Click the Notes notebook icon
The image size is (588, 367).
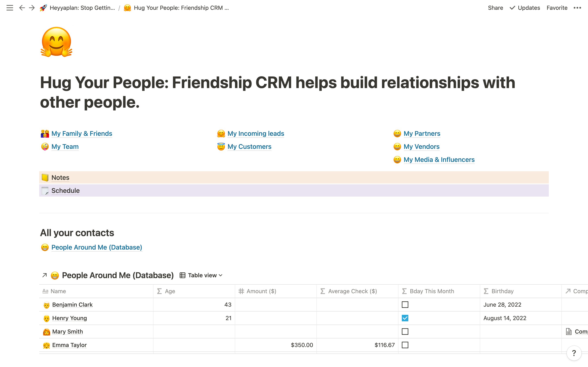45,177
